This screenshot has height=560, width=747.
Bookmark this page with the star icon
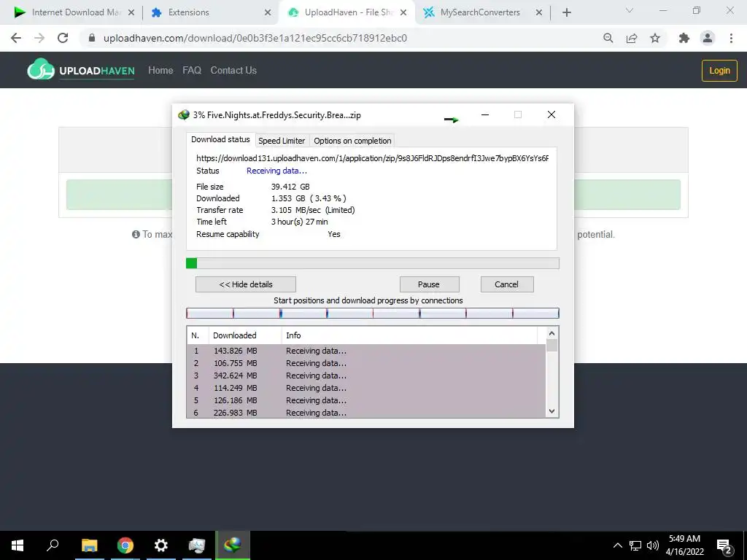tap(655, 38)
